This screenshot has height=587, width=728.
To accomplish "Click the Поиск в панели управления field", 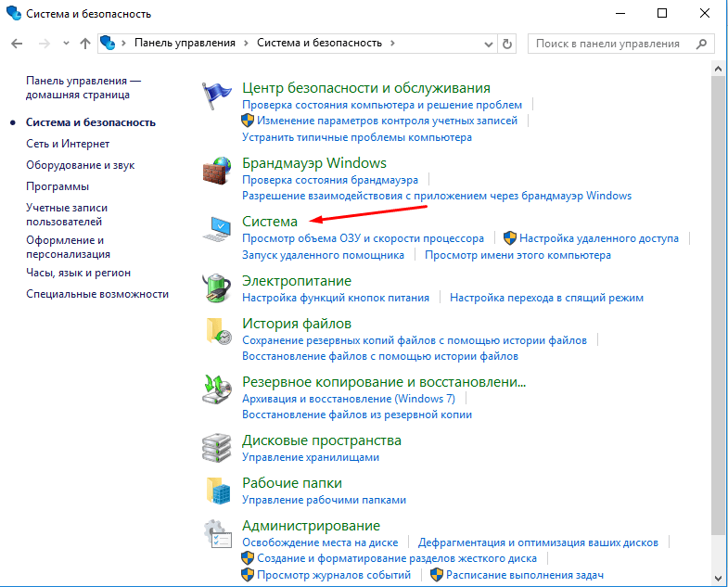I will pyautogui.click(x=620, y=44).
